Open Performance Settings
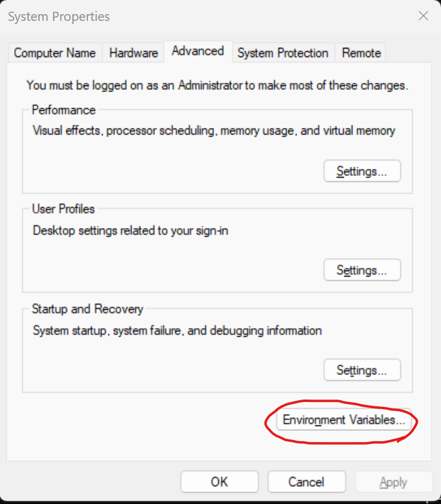Image resolution: width=441 pixels, height=504 pixels. click(x=362, y=171)
